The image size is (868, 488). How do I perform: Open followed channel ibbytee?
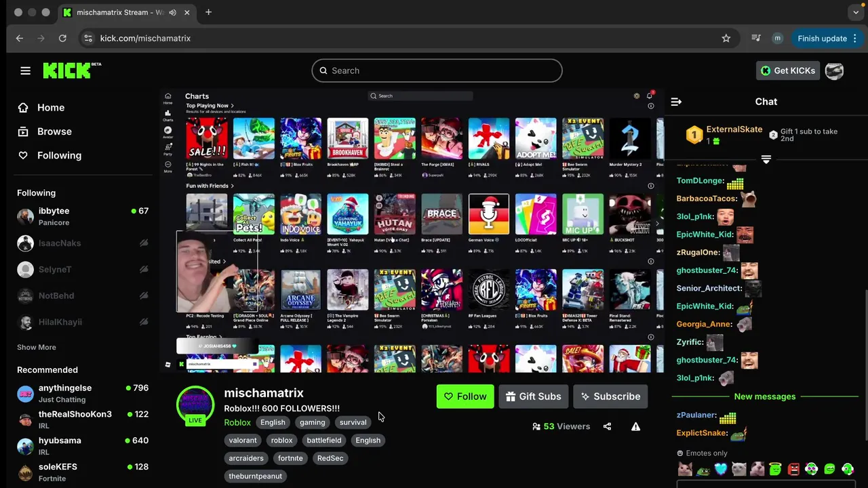coord(83,216)
